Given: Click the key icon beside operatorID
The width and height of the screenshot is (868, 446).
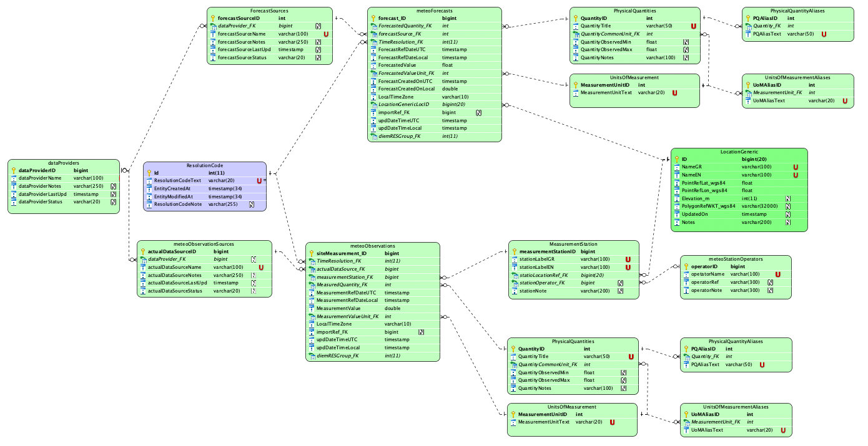Looking at the screenshot, I should (x=686, y=266).
